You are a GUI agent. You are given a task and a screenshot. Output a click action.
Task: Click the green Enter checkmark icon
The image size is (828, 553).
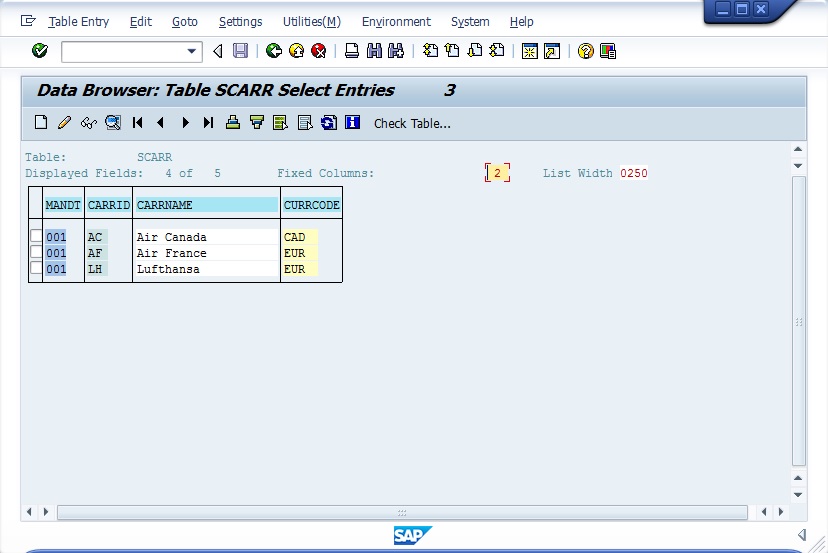coord(40,51)
